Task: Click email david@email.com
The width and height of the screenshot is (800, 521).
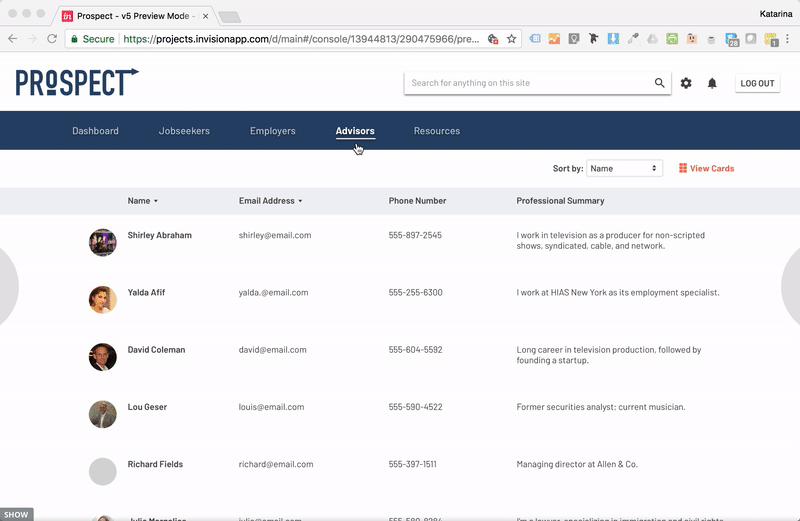Action: point(272,350)
